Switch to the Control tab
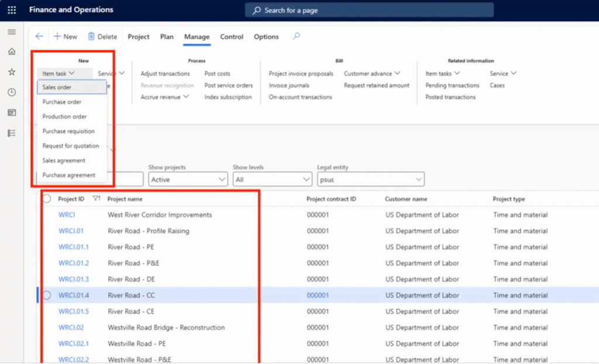Image resolution: width=599 pixels, height=364 pixels. [x=232, y=37]
